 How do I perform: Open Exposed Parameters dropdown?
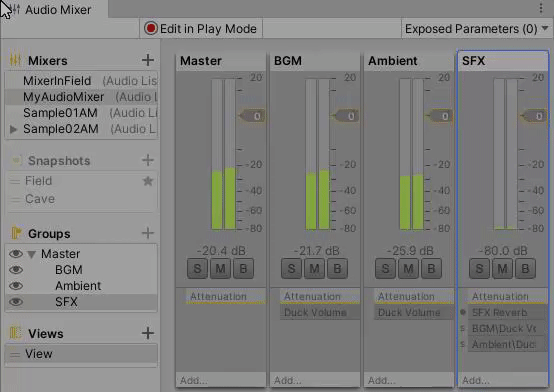476,29
